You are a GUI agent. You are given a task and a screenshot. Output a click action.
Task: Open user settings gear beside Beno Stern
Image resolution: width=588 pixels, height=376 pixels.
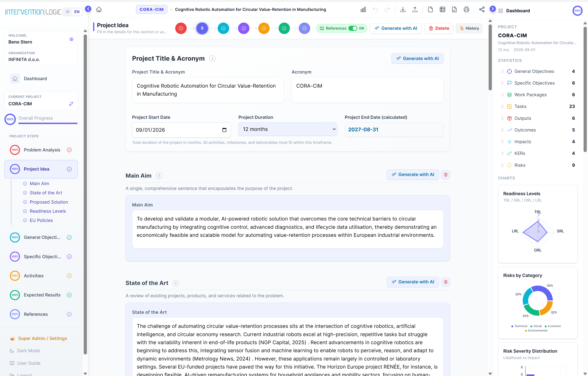[x=71, y=39]
